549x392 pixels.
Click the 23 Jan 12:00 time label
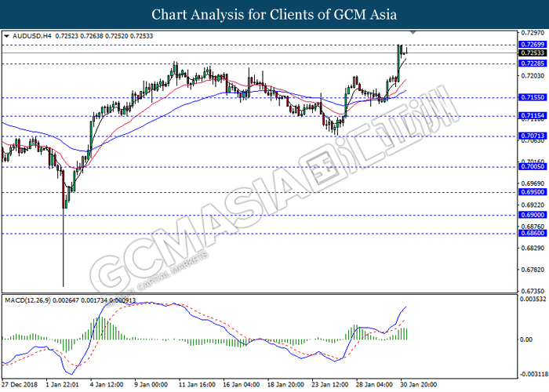(x=330, y=384)
